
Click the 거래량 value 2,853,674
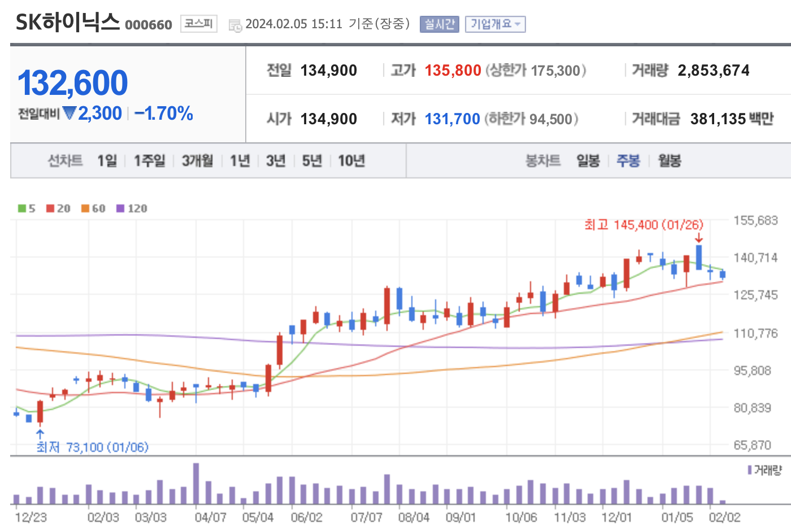[x=714, y=71]
